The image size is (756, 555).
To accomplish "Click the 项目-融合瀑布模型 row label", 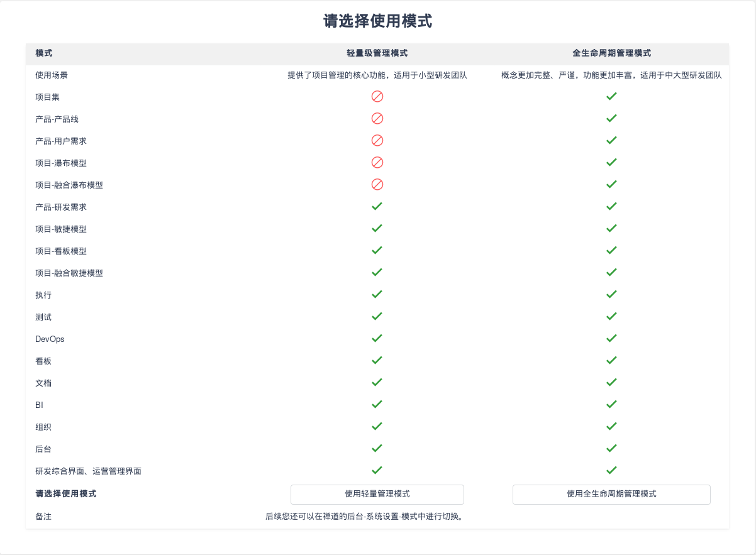I will click(x=69, y=185).
